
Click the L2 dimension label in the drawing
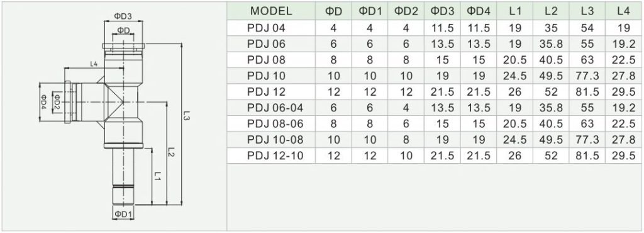click(x=172, y=153)
